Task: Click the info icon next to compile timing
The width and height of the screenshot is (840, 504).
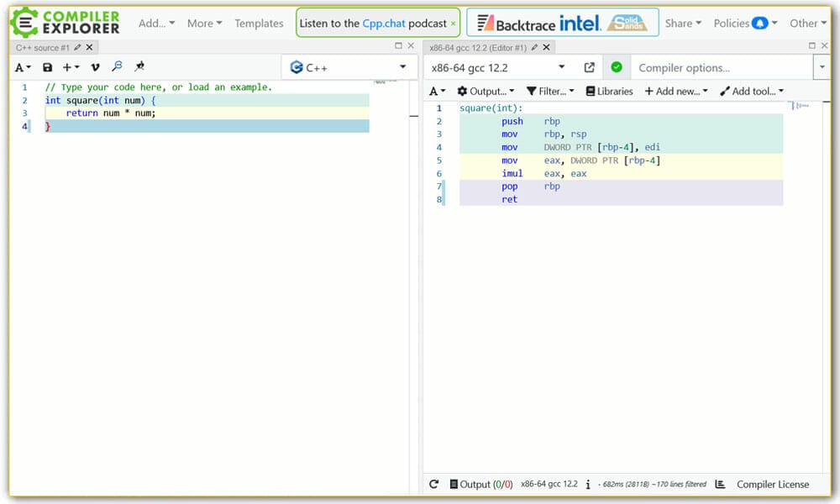Action: tap(590, 485)
